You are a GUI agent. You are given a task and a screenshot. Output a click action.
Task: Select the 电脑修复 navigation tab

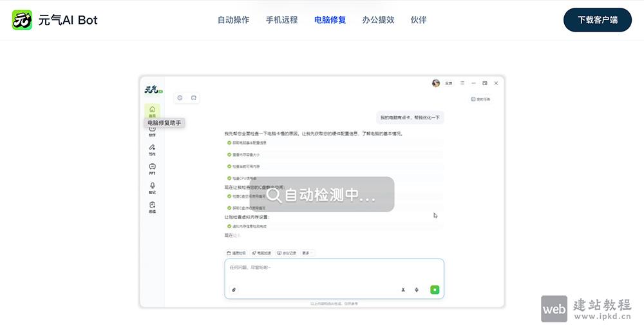[330, 20]
